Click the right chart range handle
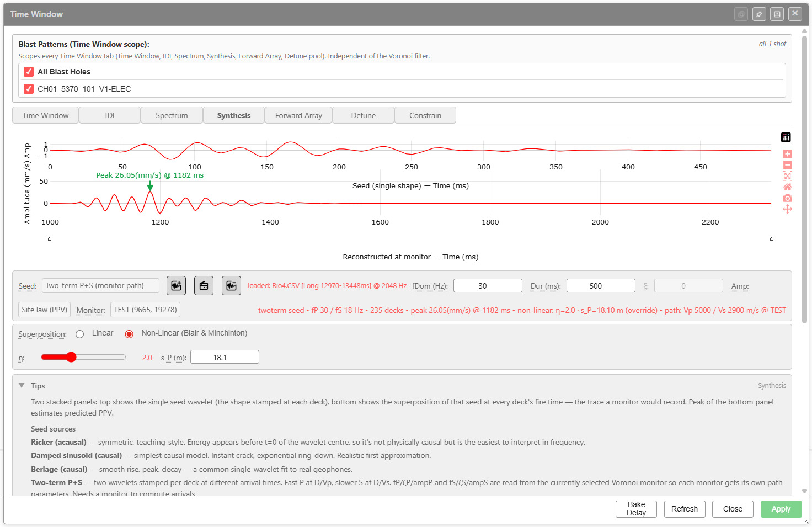The width and height of the screenshot is (812, 527). [x=772, y=239]
